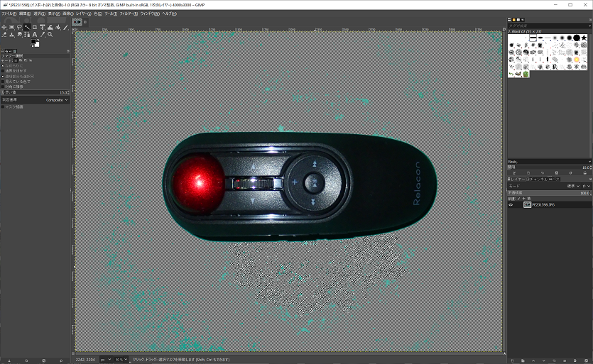Screen dimensions: 593x364
Task: Select the Color Picker eyedropper tool
Action: (43, 34)
